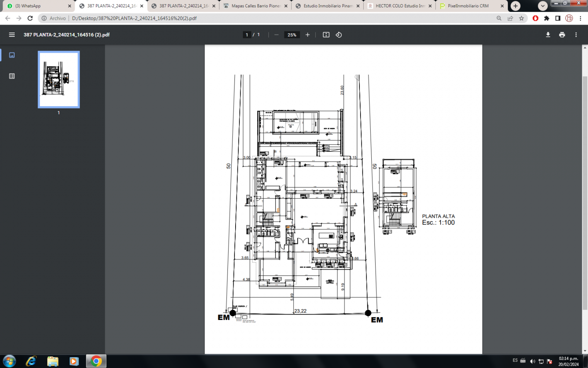Image resolution: width=588 pixels, height=368 pixels.
Task: Print the PDF document
Action: point(562,35)
